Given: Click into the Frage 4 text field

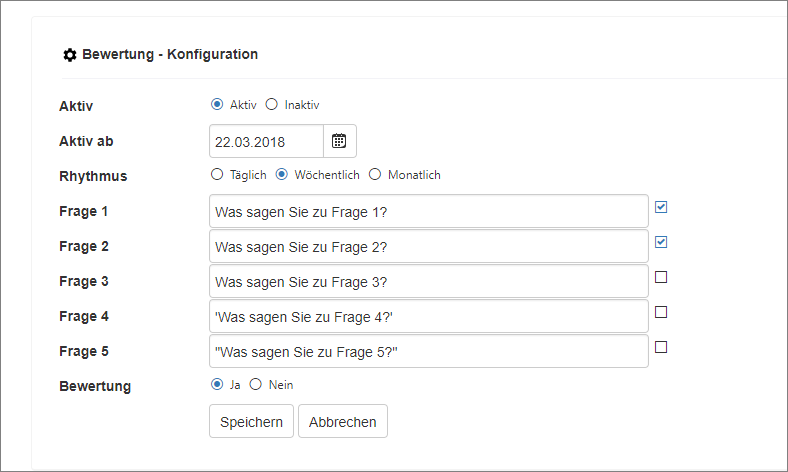Looking at the screenshot, I should coord(429,317).
